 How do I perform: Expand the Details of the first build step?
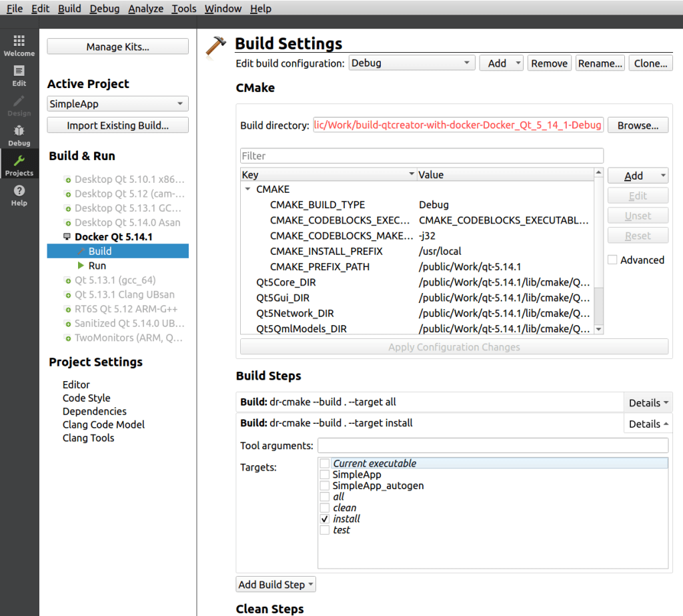point(648,402)
